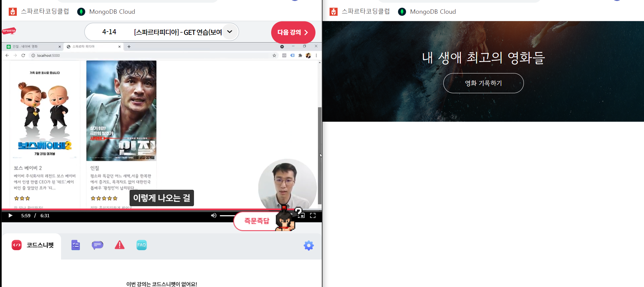Click the site info icon beside localhost
The height and width of the screenshot is (287, 644).
point(33,56)
